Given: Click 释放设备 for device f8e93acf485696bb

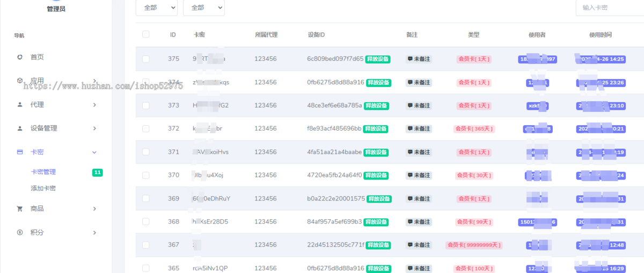Looking at the screenshot, I should (x=375, y=129).
